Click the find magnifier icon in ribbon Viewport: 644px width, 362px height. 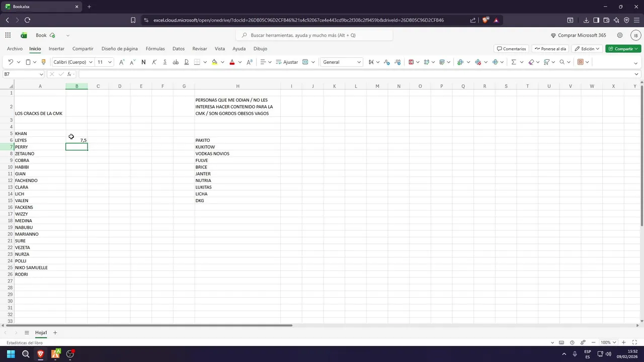562,62
